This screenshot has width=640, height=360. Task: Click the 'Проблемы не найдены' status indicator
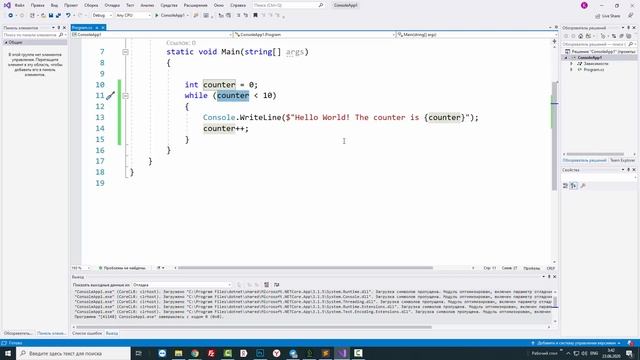pos(122,268)
